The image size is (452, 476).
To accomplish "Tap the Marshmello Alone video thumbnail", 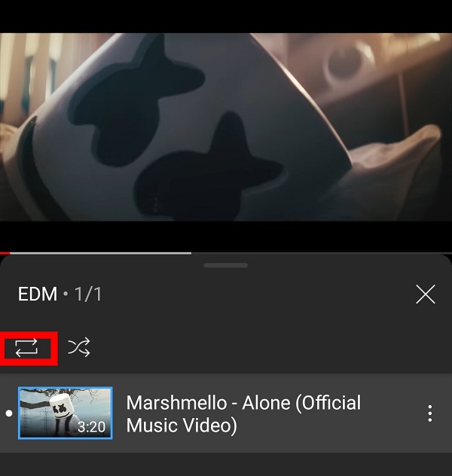I will (x=66, y=413).
